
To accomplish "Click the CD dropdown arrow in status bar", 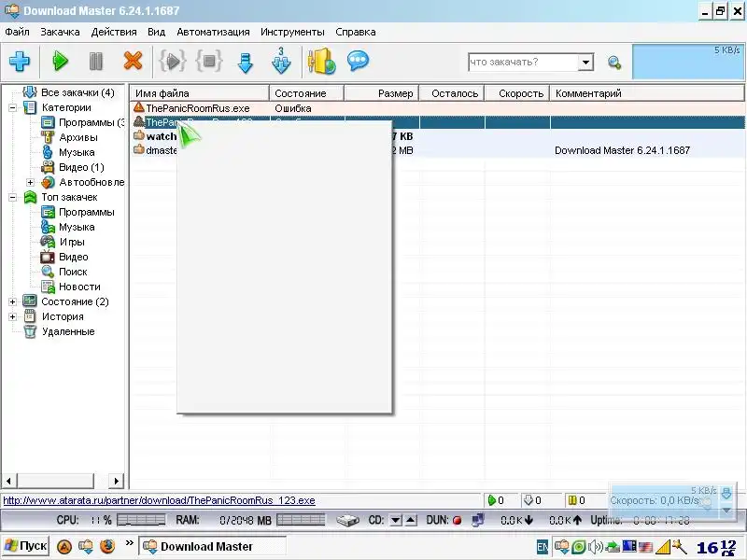I will (x=395, y=521).
